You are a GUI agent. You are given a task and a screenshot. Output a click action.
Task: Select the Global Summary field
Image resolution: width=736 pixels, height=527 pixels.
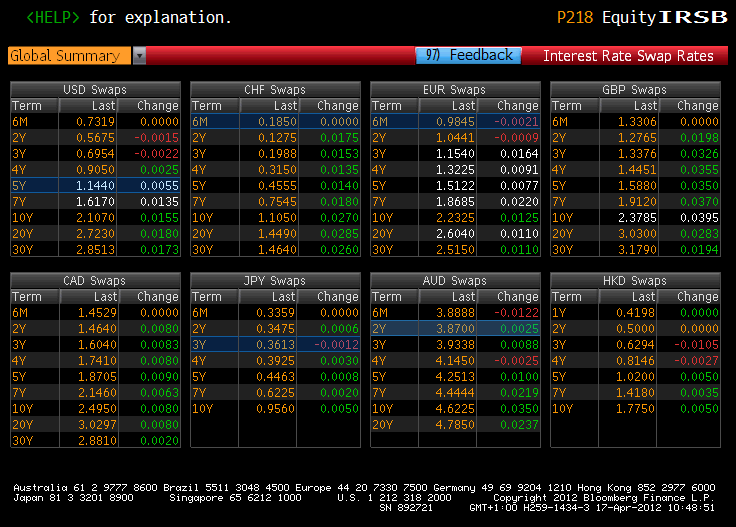click(69, 56)
